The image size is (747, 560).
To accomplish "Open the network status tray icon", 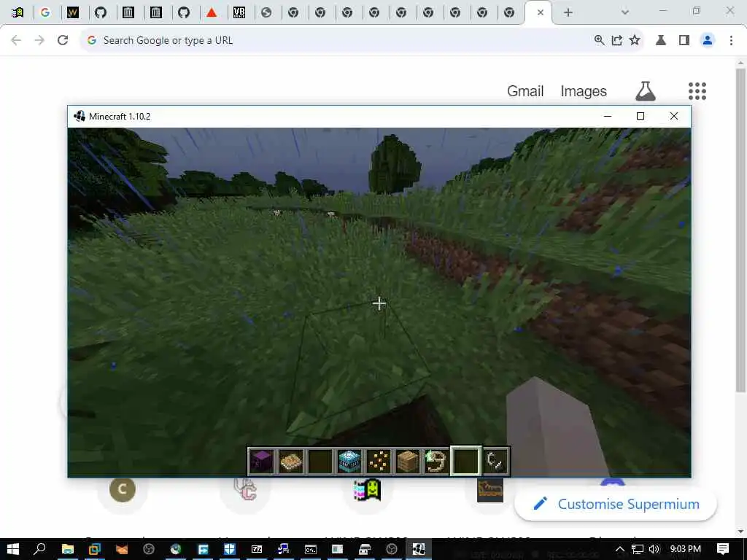I will (638, 549).
